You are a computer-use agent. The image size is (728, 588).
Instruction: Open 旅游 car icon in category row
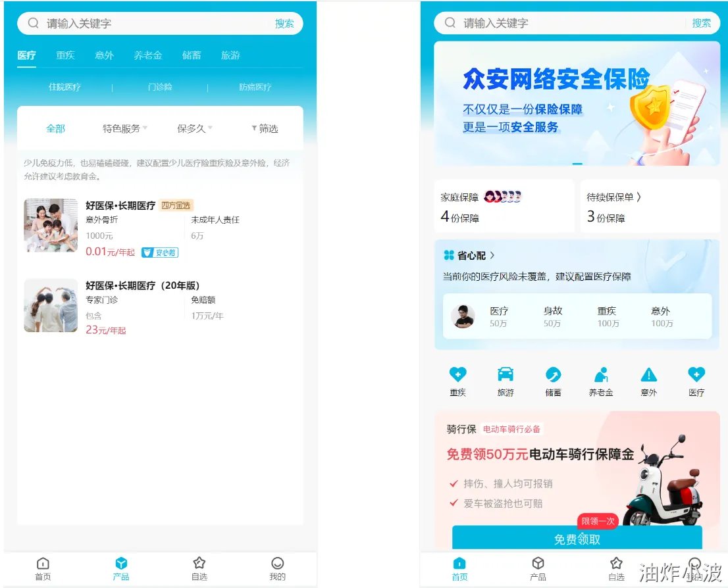tap(506, 374)
